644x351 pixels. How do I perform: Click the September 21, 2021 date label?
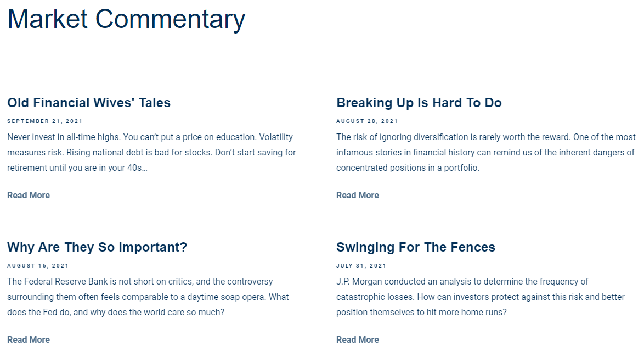pyautogui.click(x=45, y=121)
